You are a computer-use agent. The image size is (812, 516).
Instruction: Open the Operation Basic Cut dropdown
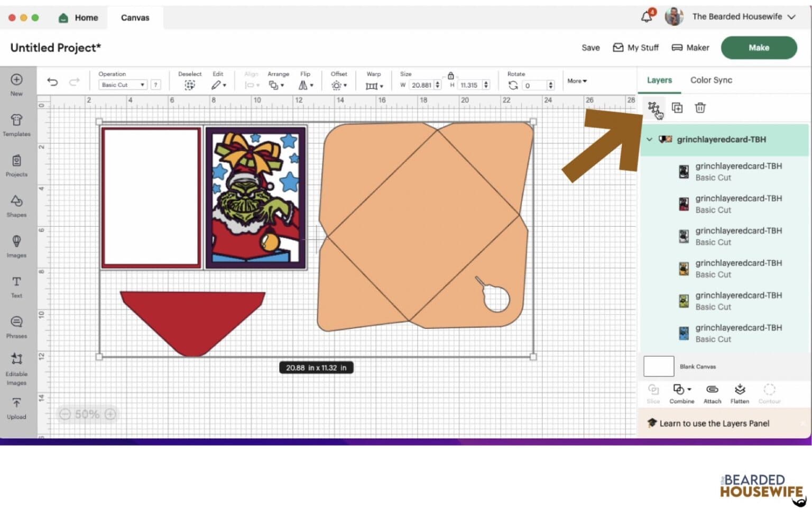tap(123, 85)
